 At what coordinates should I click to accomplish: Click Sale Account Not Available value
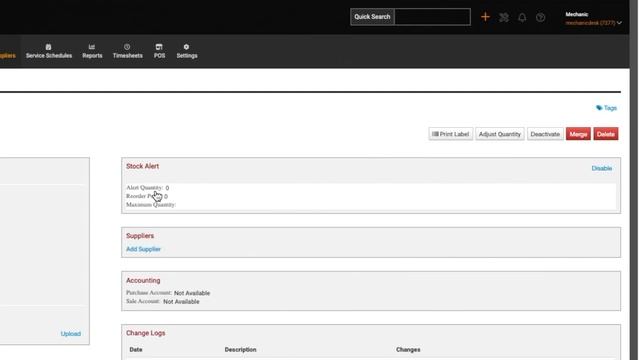pos(181,302)
